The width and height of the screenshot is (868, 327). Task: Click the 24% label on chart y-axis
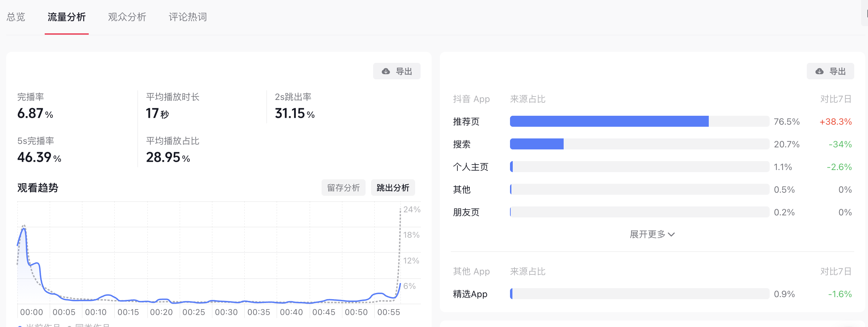412,210
